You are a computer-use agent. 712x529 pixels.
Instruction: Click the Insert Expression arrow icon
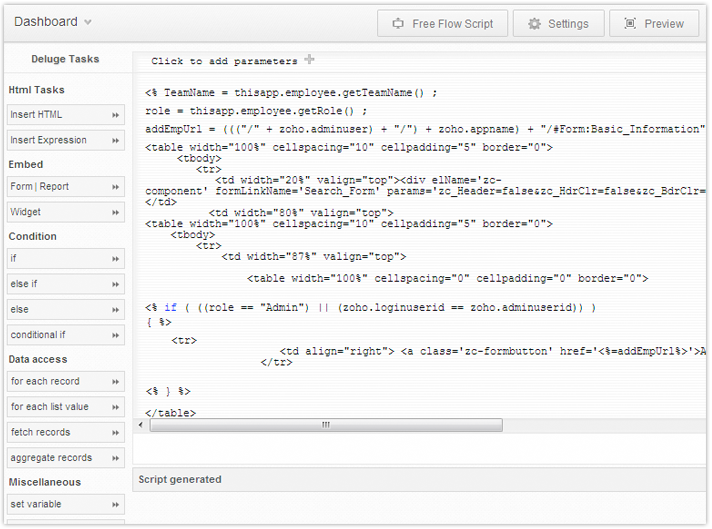(x=116, y=140)
